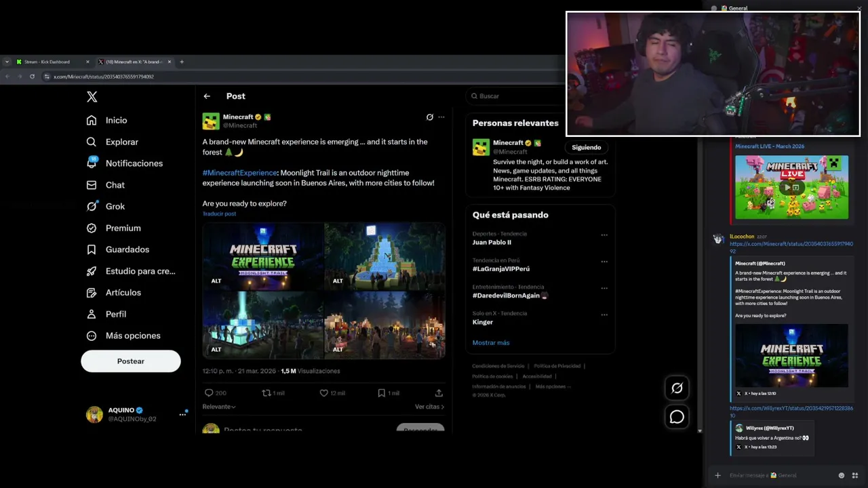Screen dimensions: 868x488
Task: Click Ver citas link
Action: tap(430, 407)
